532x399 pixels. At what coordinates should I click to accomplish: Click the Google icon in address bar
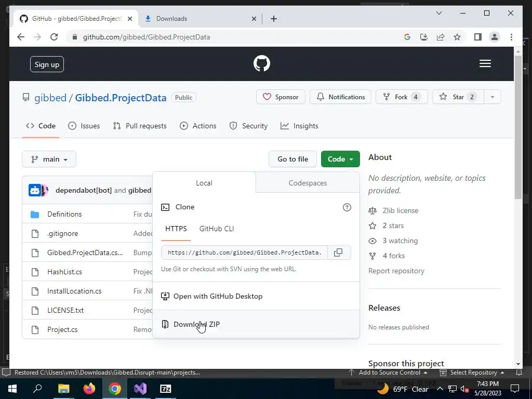pyautogui.click(x=407, y=37)
